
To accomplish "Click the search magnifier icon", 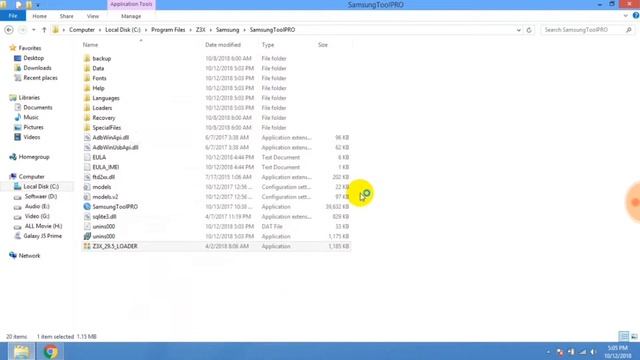I will 629,30.
